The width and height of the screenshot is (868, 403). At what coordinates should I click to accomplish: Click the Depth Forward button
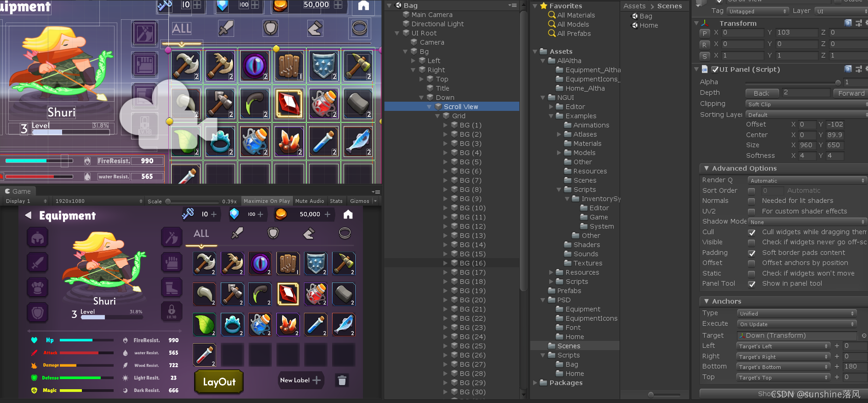click(x=851, y=93)
